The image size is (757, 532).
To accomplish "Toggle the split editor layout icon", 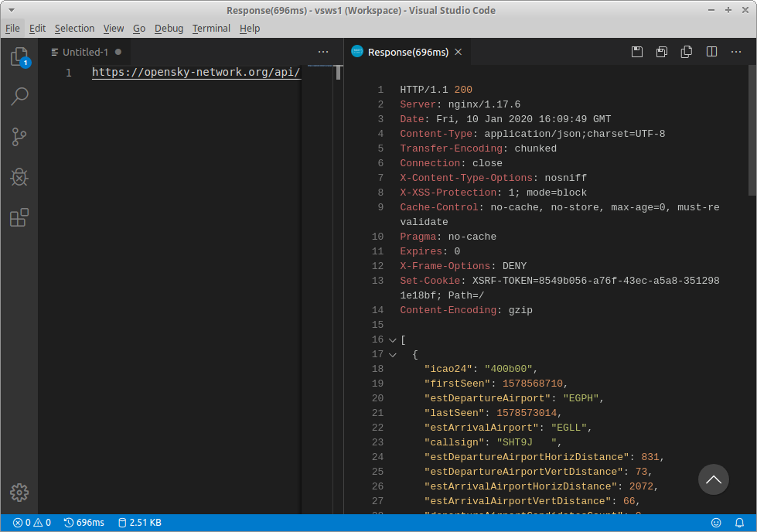I will pyautogui.click(x=711, y=51).
